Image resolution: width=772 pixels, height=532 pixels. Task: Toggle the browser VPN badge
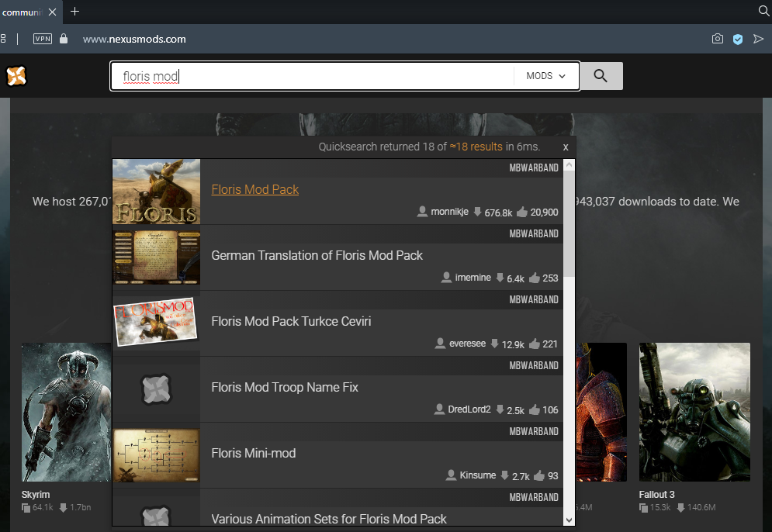click(x=43, y=39)
